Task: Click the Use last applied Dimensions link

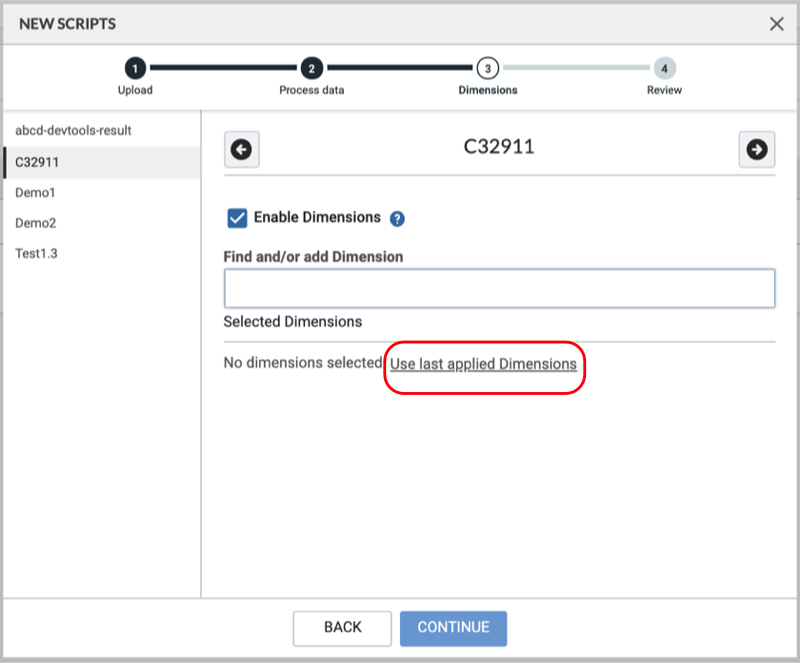Action: coord(484,364)
